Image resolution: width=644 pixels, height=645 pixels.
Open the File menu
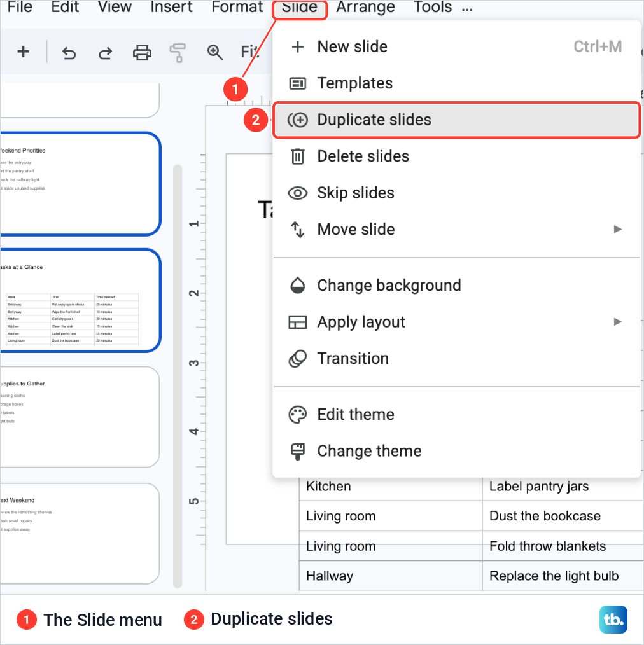pos(20,7)
